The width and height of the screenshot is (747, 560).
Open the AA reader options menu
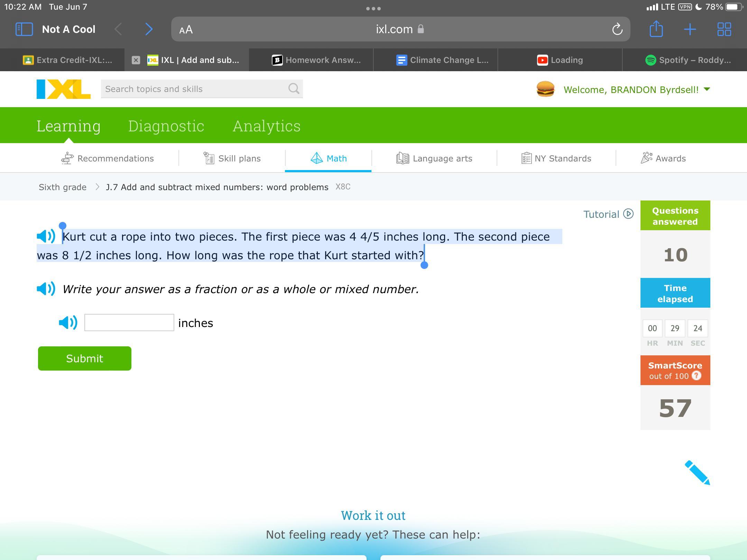[186, 30]
